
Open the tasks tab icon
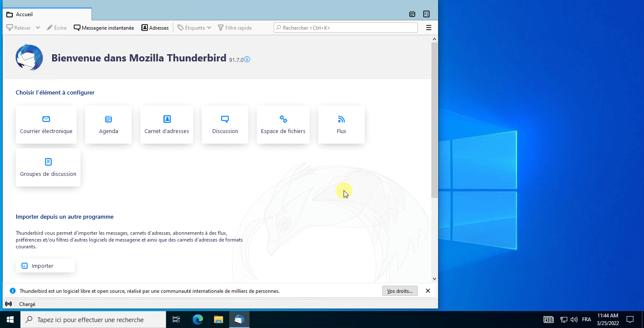point(427,14)
